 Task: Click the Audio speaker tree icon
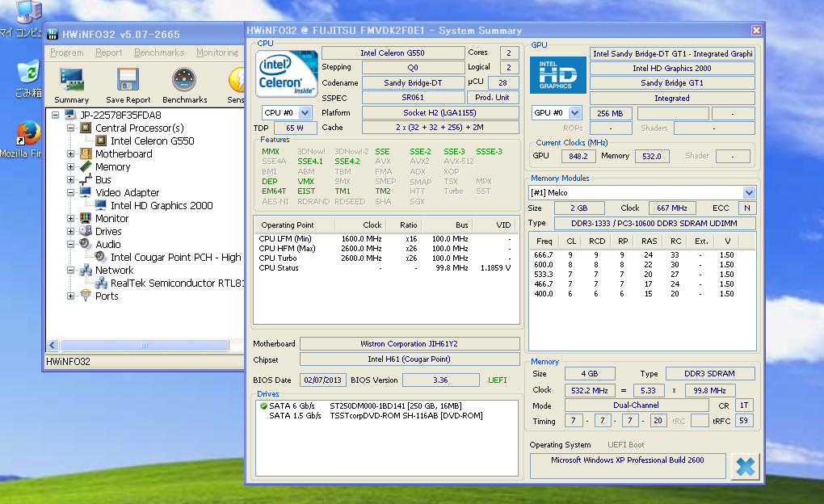point(86,244)
